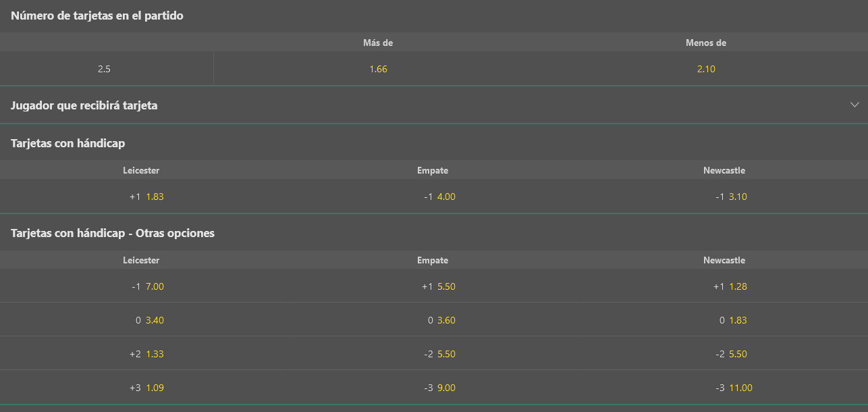The height and width of the screenshot is (412, 868).
Task: Select Más de 2.5 odds 1.66
Action: point(378,69)
